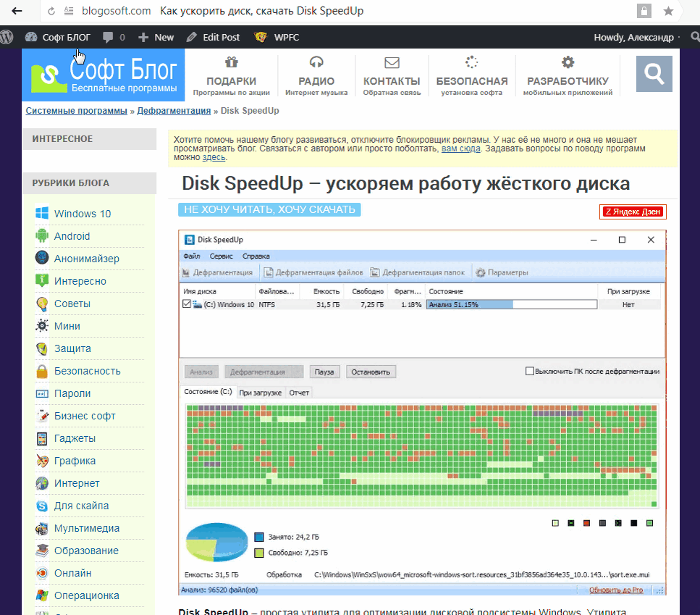The width and height of the screenshot is (700, 615).
Task: Open the Файл menu in Disk SpeedUp
Action: (192, 256)
